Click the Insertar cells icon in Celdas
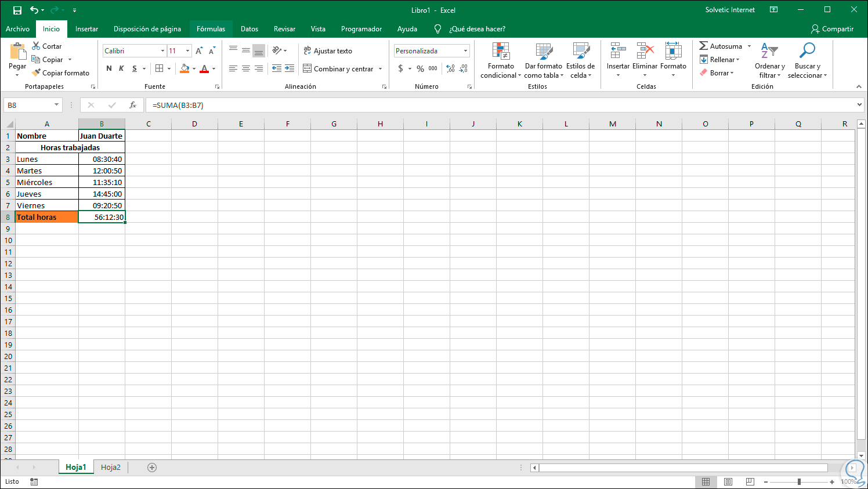 (618, 51)
